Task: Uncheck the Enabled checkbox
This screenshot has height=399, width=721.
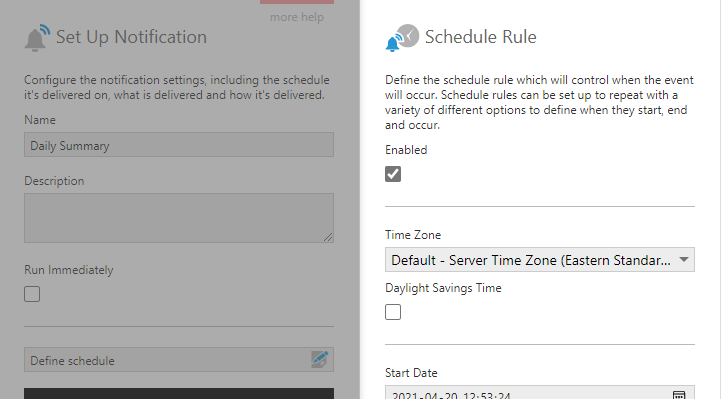Action: pos(393,174)
